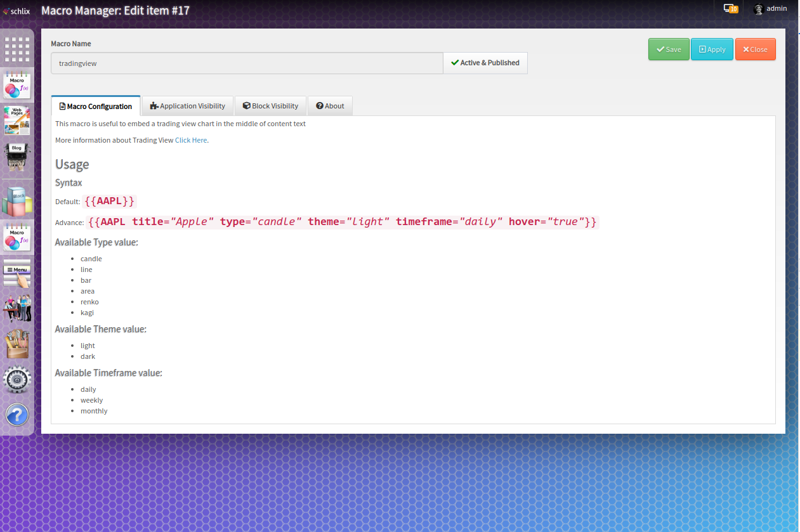Viewport: 800px width, 532px height.
Task: Open the Macro icon below Block
Action: [x=17, y=237]
